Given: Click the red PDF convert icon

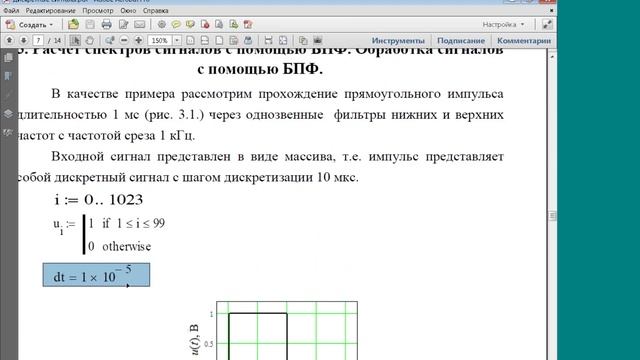Looking at the screenshot, I should click(248, 25).
